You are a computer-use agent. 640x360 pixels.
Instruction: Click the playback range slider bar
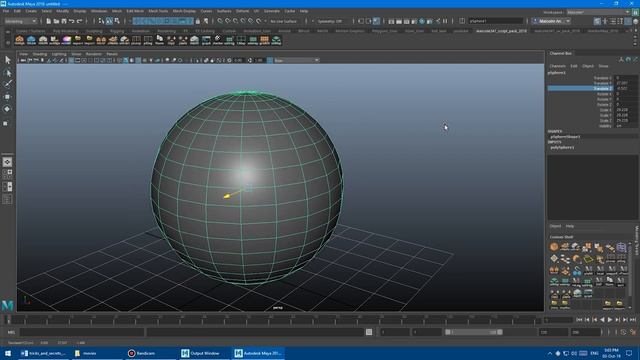click(x=474, y=332)
